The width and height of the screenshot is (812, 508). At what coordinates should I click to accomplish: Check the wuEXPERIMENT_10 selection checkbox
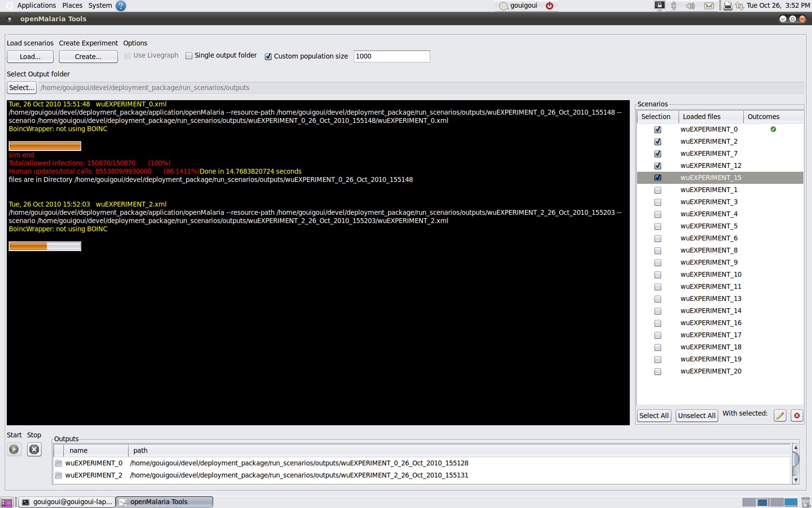click(x=658, y=275)
